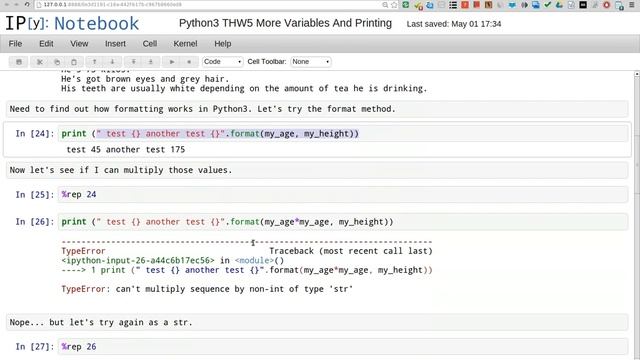The image size is (640, 360).
Task: Open the File menu
Action: click(16, 44)
